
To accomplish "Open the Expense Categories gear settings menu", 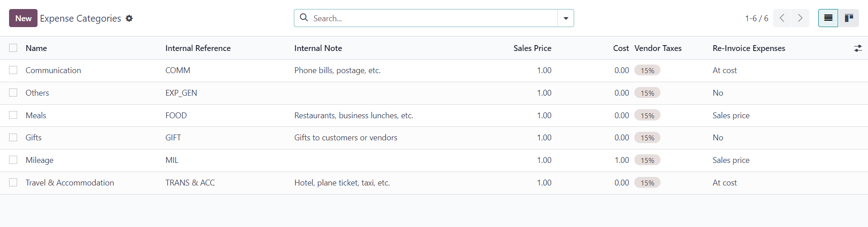I will point(129,19).
